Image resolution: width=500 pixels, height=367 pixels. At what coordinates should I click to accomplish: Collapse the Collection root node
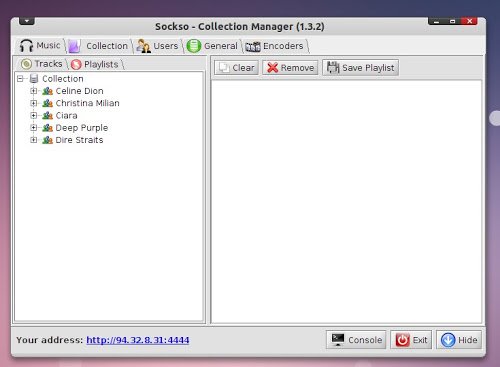[x=20, y=79]
